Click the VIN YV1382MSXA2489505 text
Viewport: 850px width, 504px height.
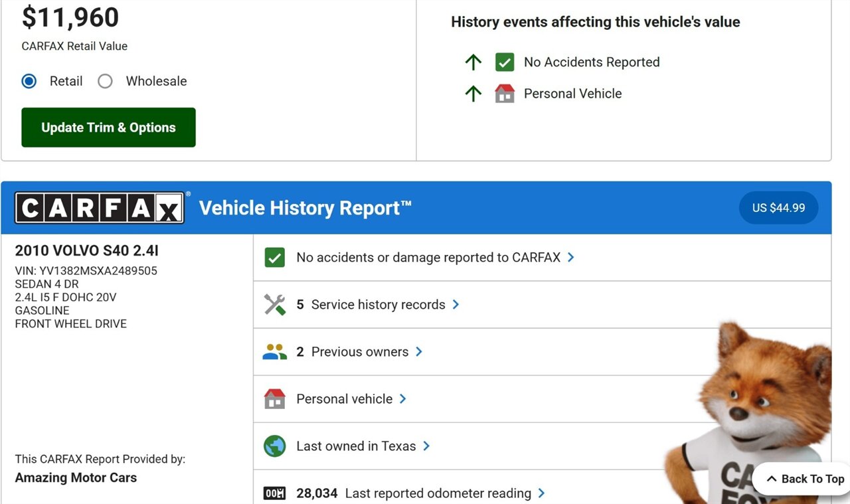point(86,271)
